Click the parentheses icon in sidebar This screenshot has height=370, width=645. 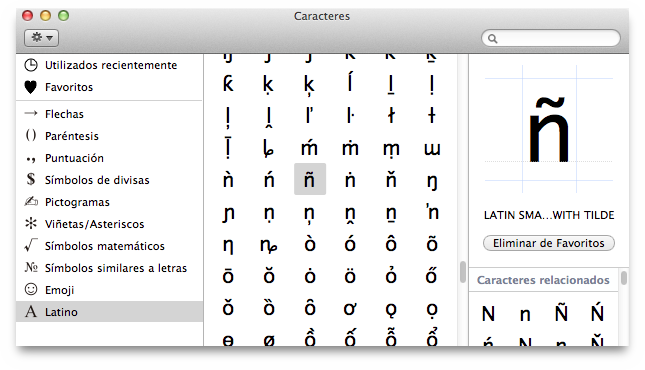click(31, 135)
